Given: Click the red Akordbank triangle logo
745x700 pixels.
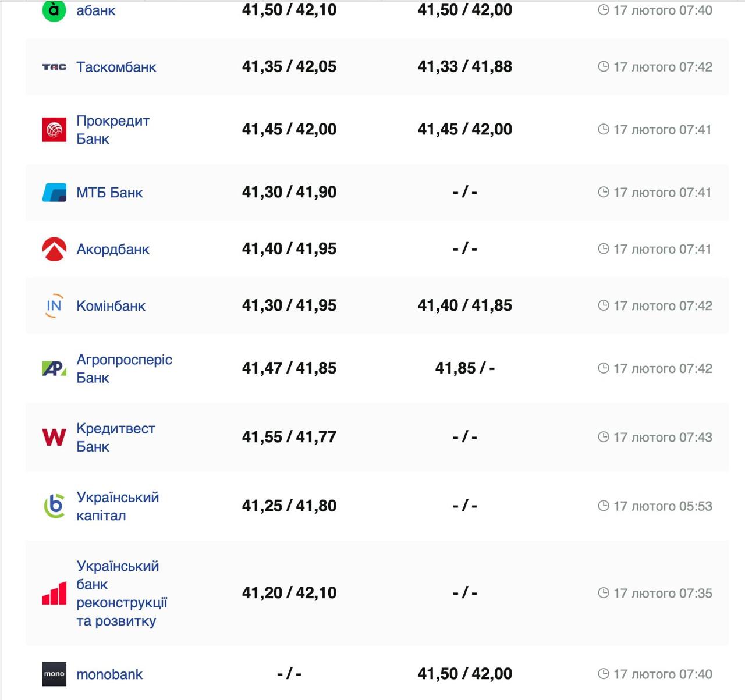Looking at the screenshot, I should tap(54, 249).
